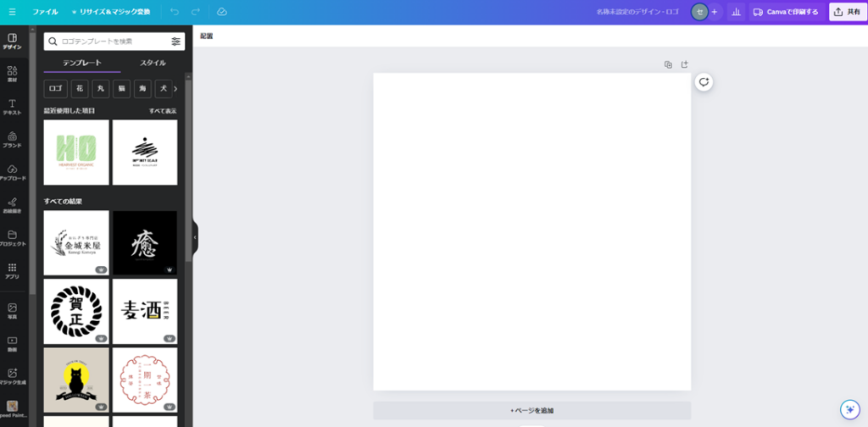Image resolution: width=868 pixels, height=427 pixels.
Task: Switch to the スタイル styles tab
Action: (153, 63)
